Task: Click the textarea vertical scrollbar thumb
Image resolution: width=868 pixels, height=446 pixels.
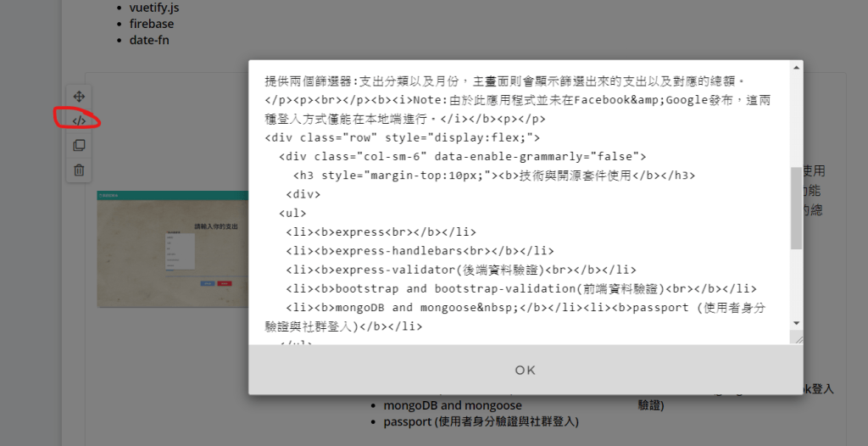Action: [796, 208]
